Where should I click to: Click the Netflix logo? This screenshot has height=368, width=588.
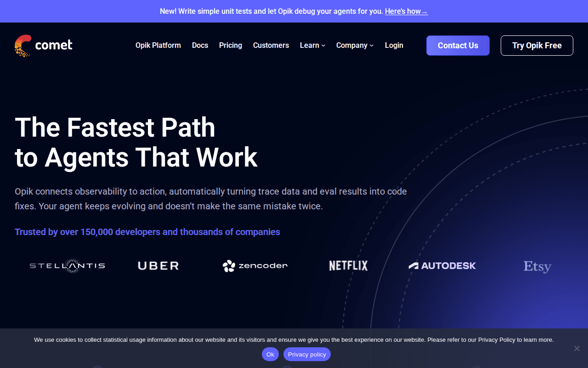349,265
